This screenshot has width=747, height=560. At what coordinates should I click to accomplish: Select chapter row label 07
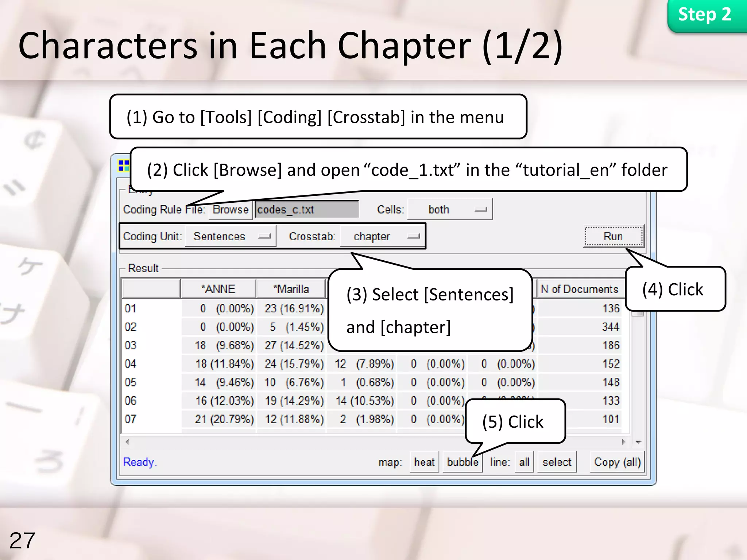coord(131,419)
